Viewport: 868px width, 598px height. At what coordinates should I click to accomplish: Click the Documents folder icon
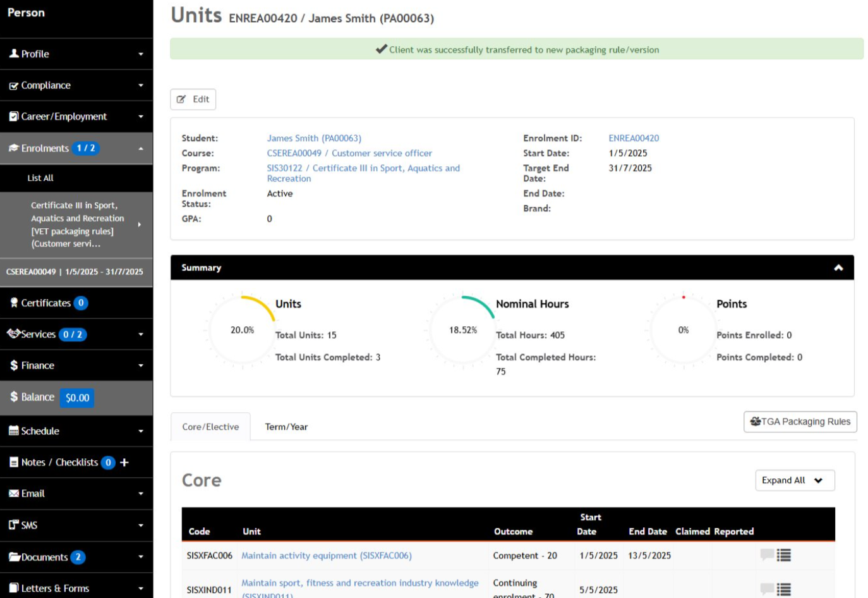pos(15,557)
